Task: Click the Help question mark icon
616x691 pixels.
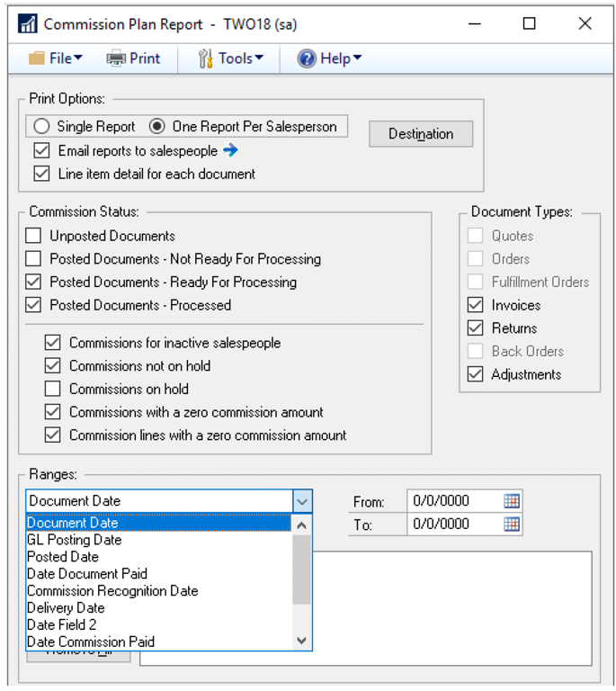Action: tap(307, 58)
